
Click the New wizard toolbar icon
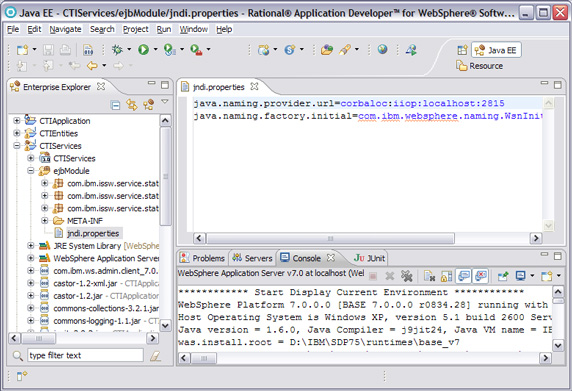tap(22, 50)
